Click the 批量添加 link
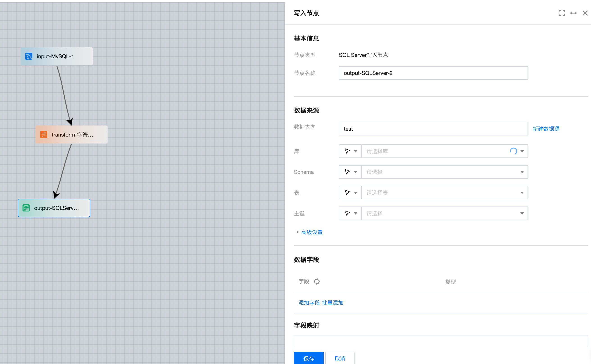Screen dimensions: 591x364 [x=332, y=303]
